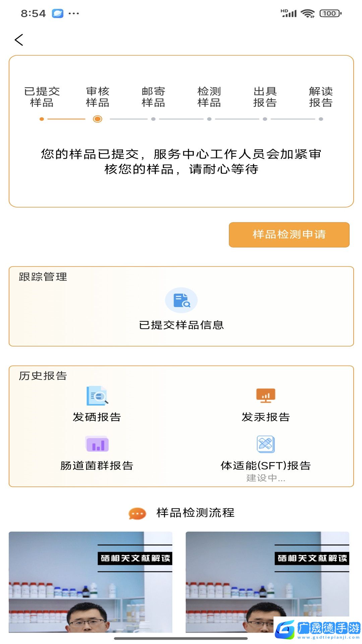Click the 已提交样品 progress dot
This screenshot has width=362, height=644.
(x=42, y=119)
